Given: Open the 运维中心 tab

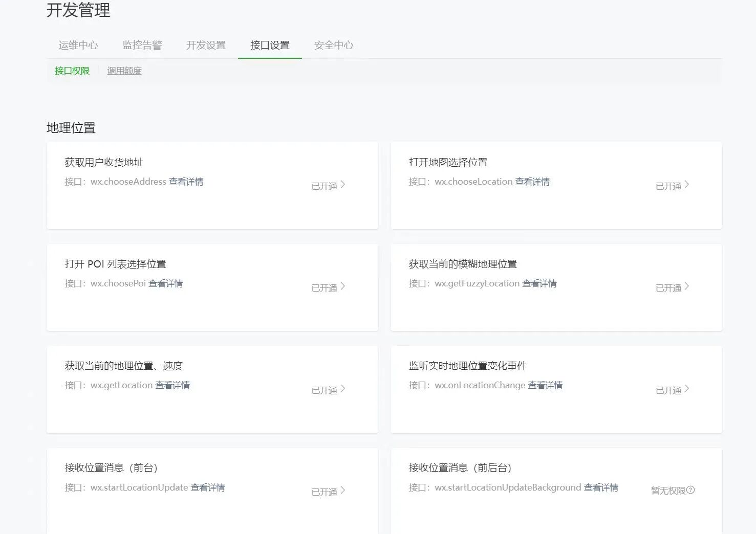Looking at the screenshot, I should pyautogui.click(x=78, y=45).
